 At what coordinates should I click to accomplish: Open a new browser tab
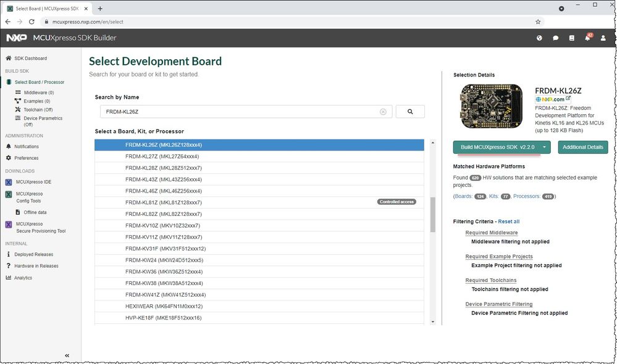point(100,8)
